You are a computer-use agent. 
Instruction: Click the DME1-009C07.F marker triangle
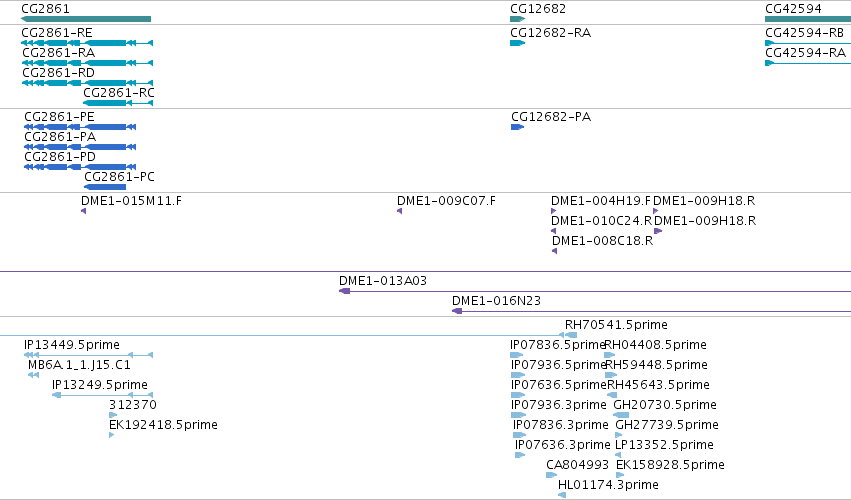click(x=399, y=211)
